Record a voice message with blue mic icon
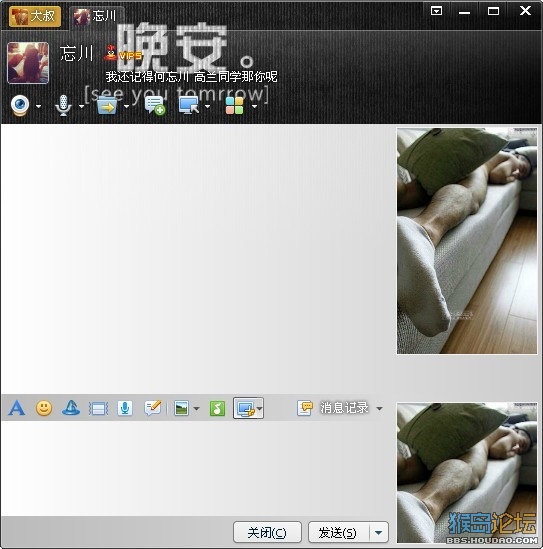 coord(125,408)
